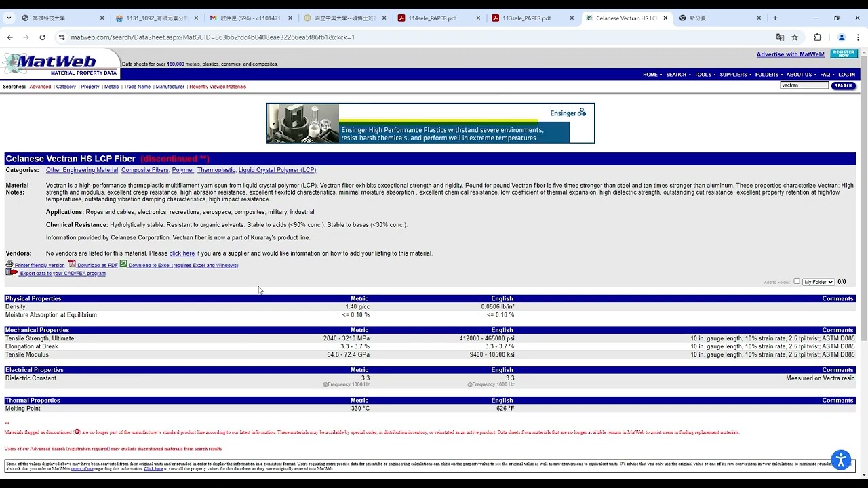Click the Ensinger advertisement banner
Viewport: 868px width, 488px height.
[x=430, y=123]
